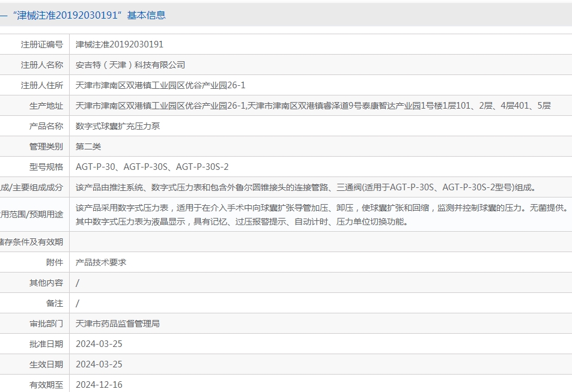Screen dimensions: 572x392
Task: Click the label "型号规格"
Action: point(46,167)
